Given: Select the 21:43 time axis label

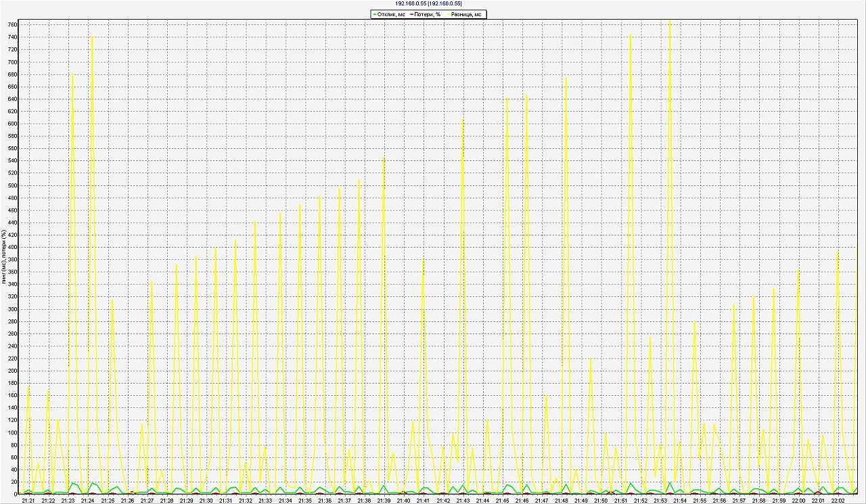Looking at the screenshot, I should [463, 501].
